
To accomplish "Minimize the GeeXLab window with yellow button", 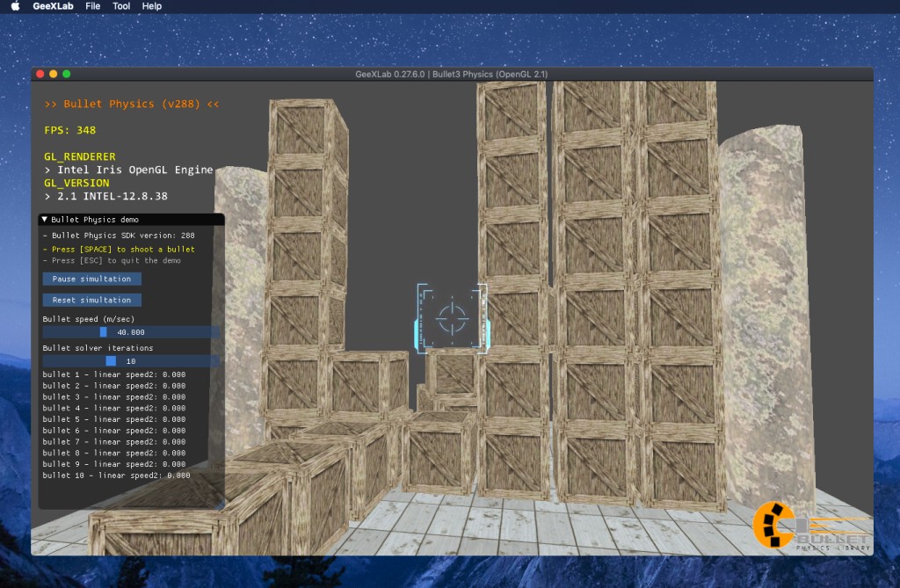I will [54, 74].
